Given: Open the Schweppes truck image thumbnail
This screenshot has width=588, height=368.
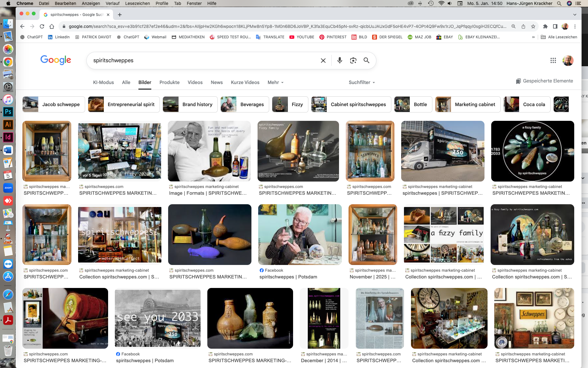Looking at the screenshot, I should [x=443, y=151].
